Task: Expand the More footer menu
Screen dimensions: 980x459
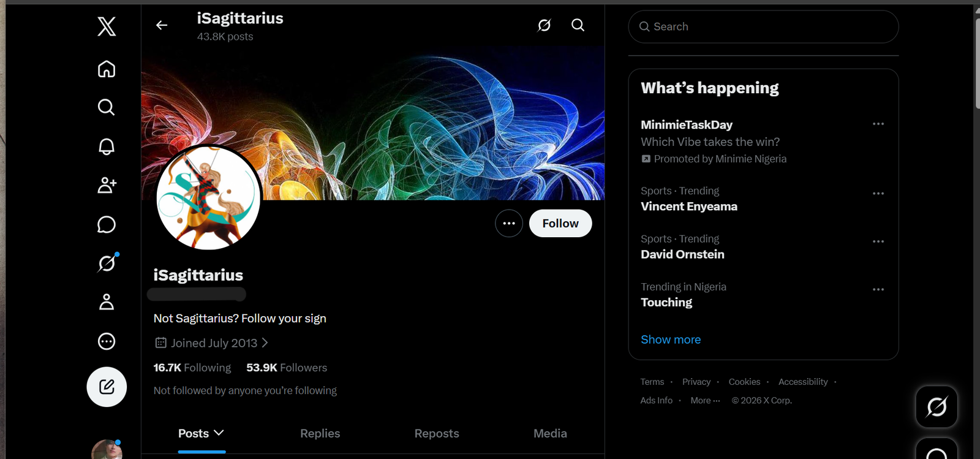Action: tap(705, 400)
